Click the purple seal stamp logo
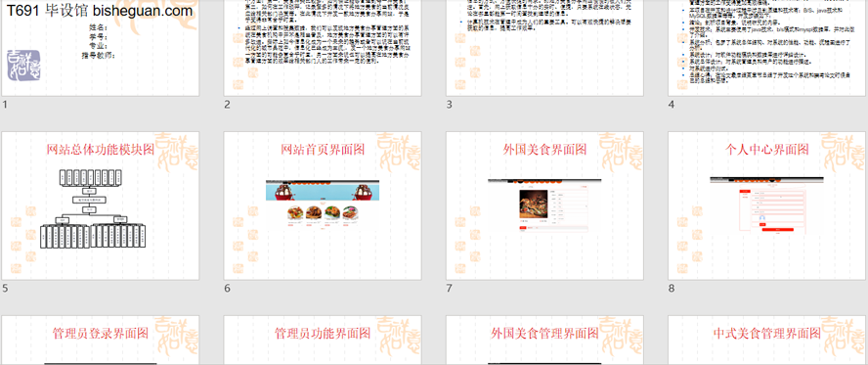The image size is (868, 365). point(23,66)
